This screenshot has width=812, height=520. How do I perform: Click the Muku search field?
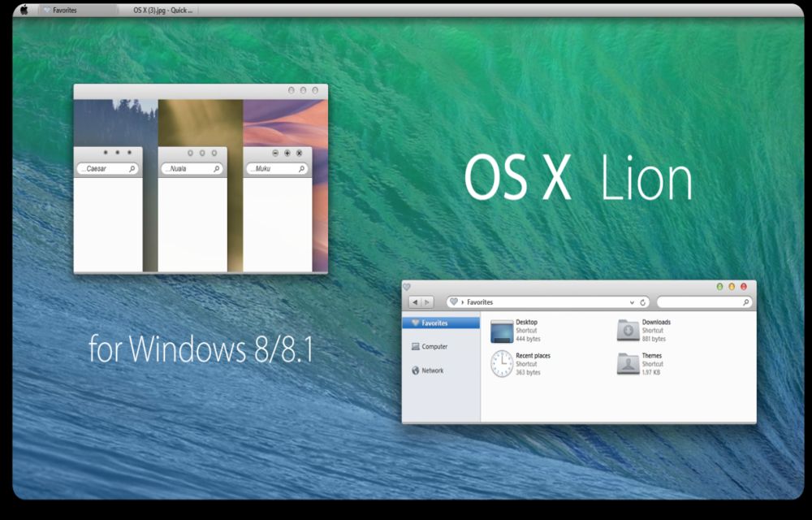277,169
